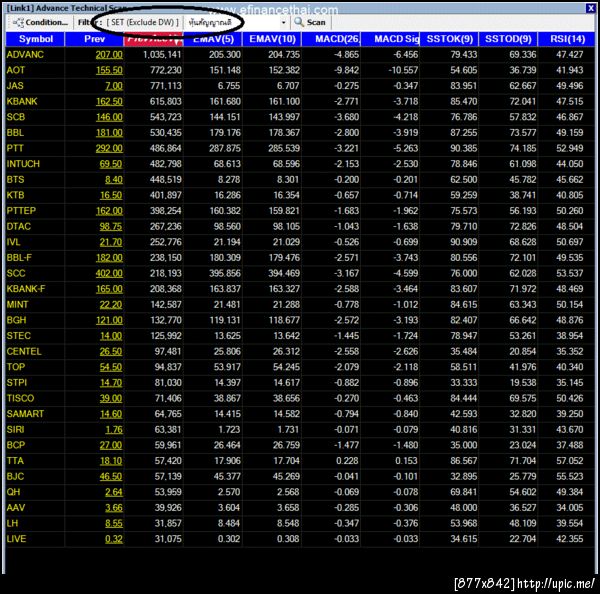Select the BJC symbol

point(15,477)
